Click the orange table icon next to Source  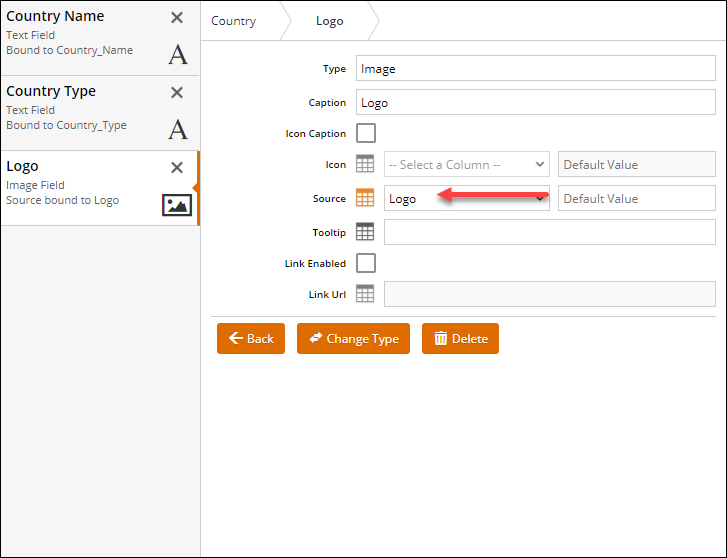[365, 199]
